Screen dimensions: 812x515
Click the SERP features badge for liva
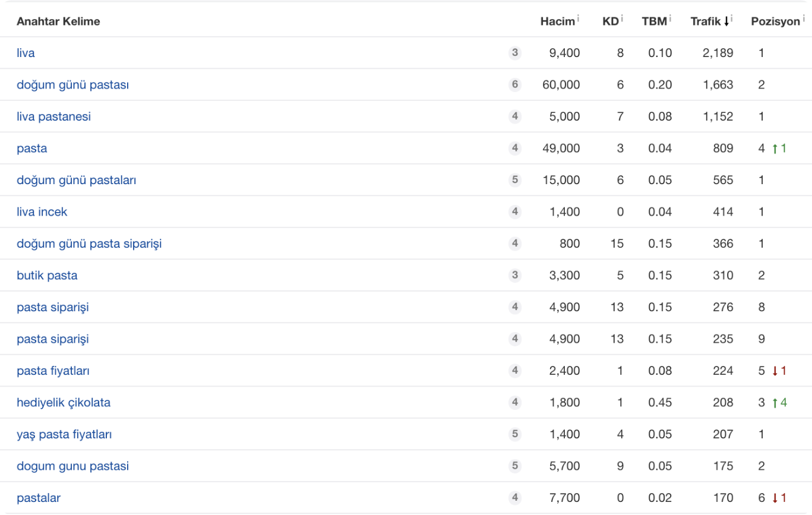pyautogui.click(x=514, y=53)
